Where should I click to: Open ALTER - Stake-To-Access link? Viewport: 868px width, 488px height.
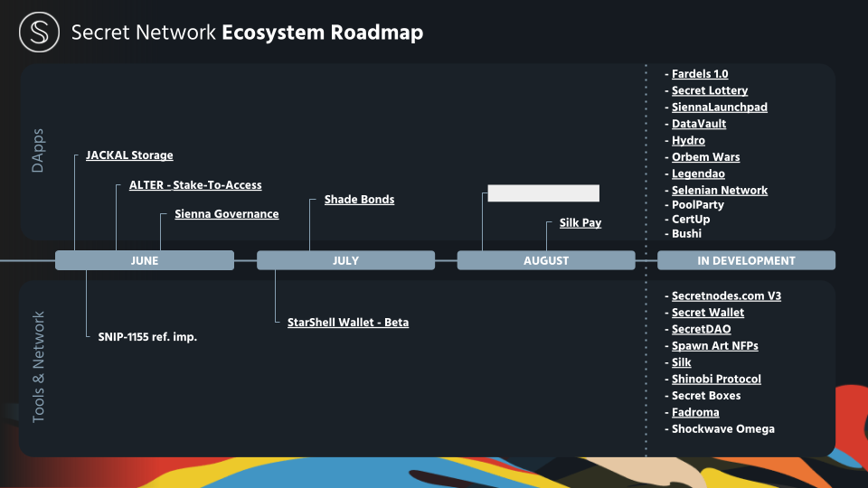195,185
